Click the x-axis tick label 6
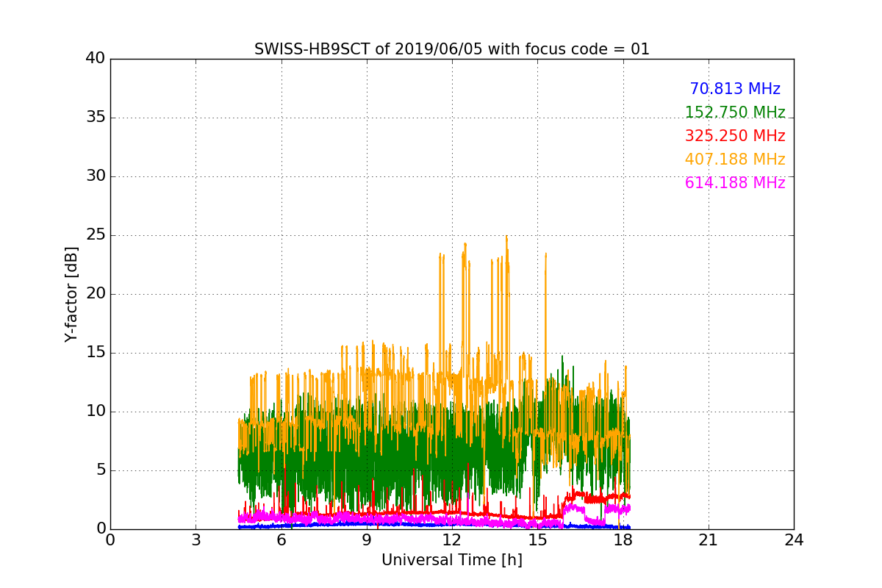Image resolution: width=882 pixels, height=588 pixels. click(281, 540)
